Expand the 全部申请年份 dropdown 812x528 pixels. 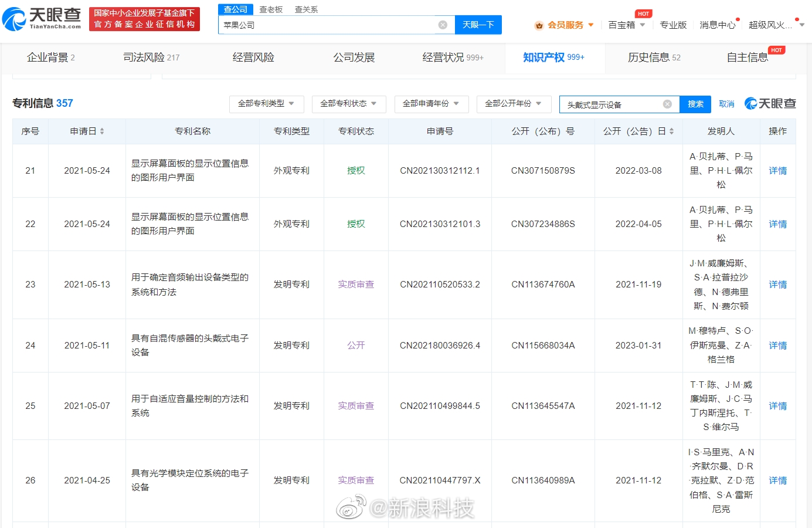[432, 104]
